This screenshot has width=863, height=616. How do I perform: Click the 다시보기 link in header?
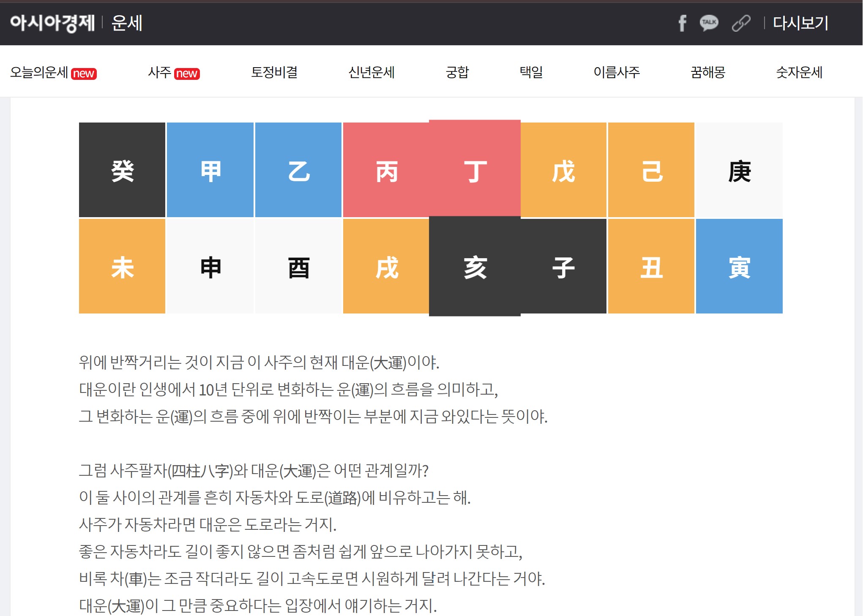tap(800, 23)
